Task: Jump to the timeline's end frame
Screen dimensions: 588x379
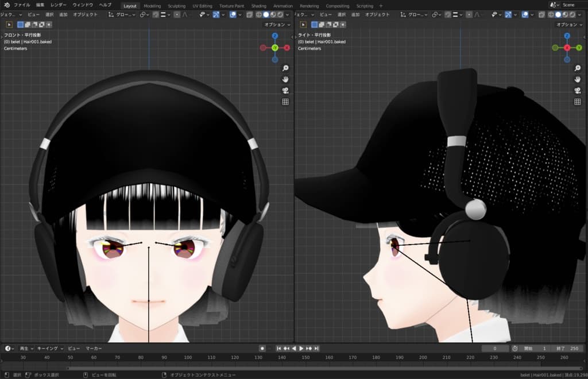Action: tap(316, 349)
